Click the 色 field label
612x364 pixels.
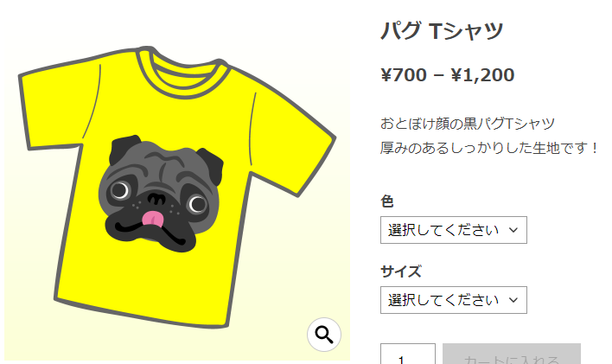tap(387, 201)
